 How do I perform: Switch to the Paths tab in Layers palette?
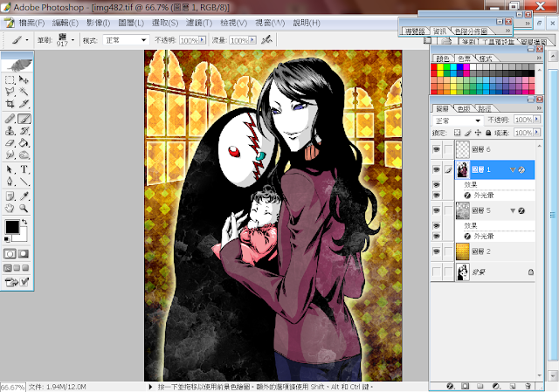[x=485, y=108]
